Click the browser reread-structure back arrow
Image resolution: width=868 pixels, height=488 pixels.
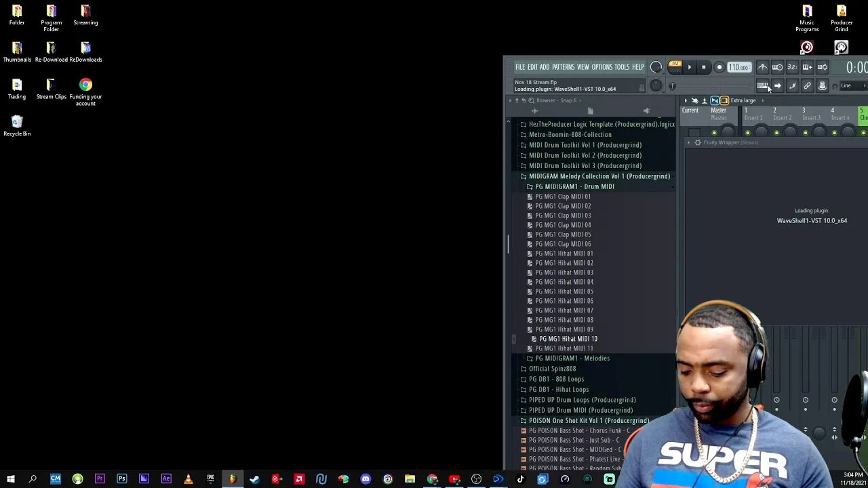point(524,100)
